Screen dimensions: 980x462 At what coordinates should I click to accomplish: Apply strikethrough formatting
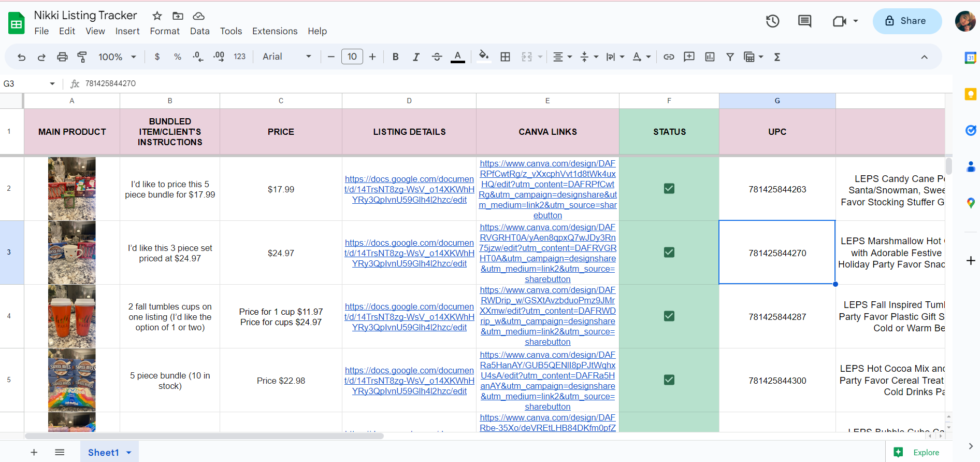[x=437, y=57]
